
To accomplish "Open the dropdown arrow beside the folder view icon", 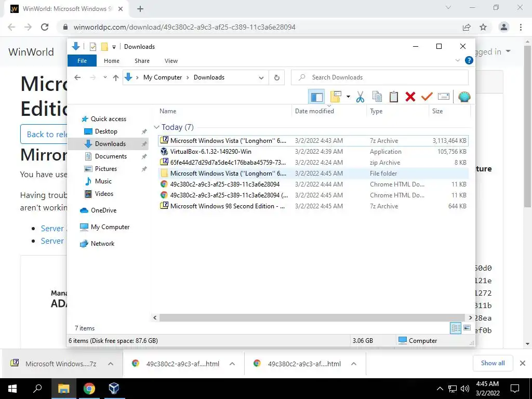I will click(x=348, y=97).
